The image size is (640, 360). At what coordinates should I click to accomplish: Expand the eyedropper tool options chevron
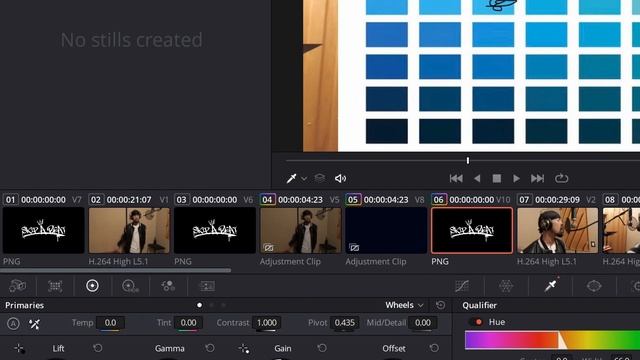tap(304, 179)
